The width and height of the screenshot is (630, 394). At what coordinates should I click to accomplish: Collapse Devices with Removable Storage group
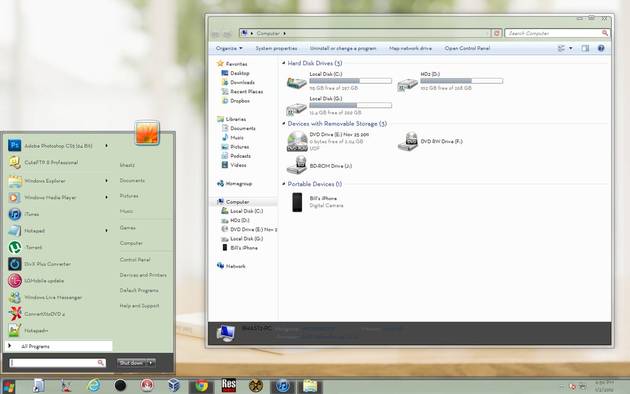(x=284, y=124)
